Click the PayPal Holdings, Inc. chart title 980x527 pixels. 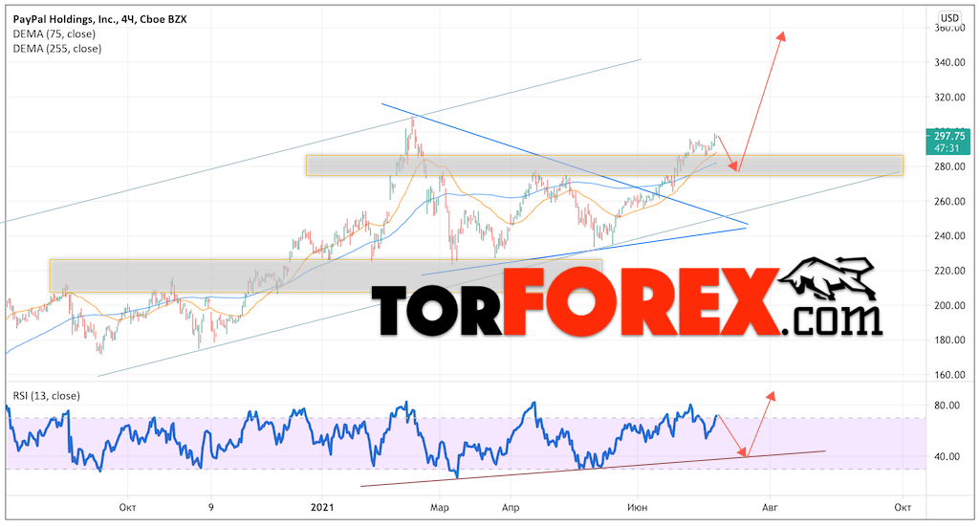[100, 19]
